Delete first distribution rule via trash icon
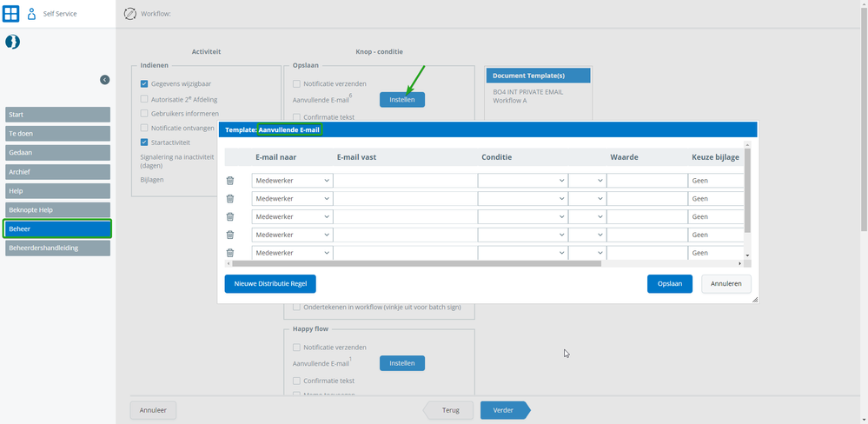 point(230,181)
